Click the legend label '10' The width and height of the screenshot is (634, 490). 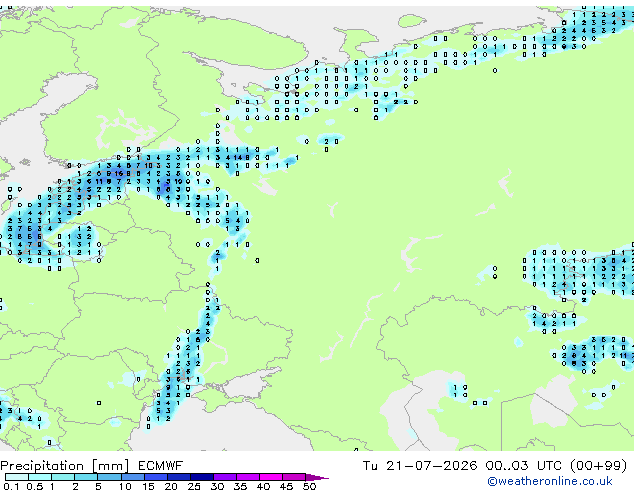tap(125, 486)
